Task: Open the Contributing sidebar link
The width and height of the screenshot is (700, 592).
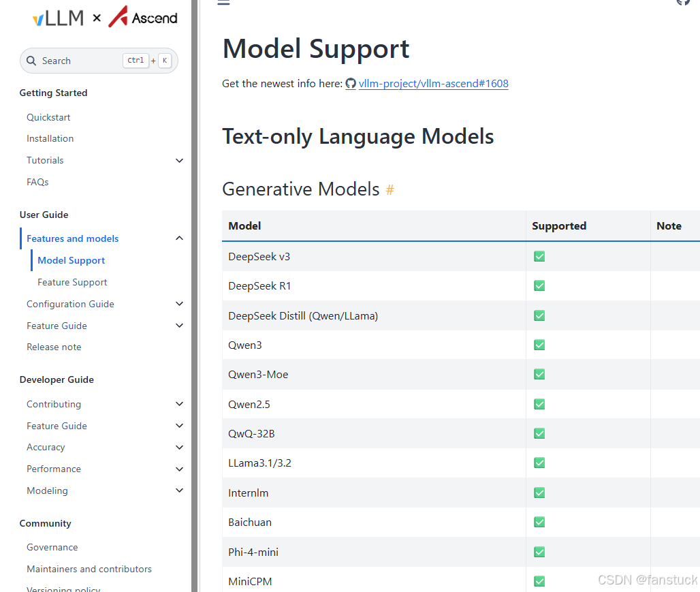Action: coord(54,405)
